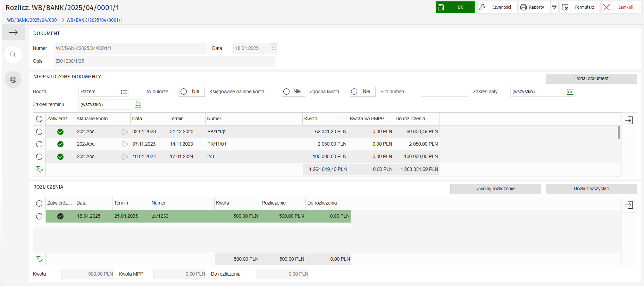The height and width of the screenshot is (286, 644).
Task: Click the Filtr numeru input field
Action: tap(444, 92)
